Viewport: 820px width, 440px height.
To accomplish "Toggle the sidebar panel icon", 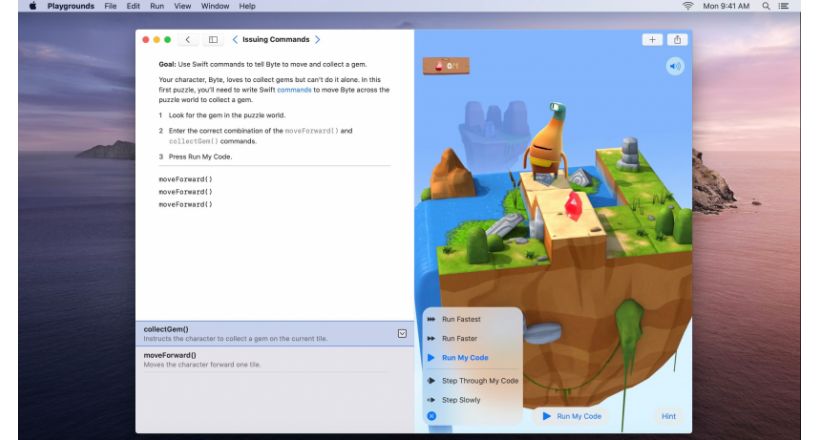I will pos(213,39).
